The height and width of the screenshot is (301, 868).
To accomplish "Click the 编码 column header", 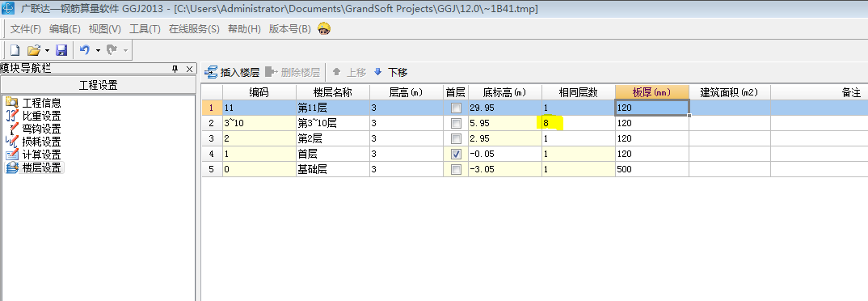I will pos(259,92).
